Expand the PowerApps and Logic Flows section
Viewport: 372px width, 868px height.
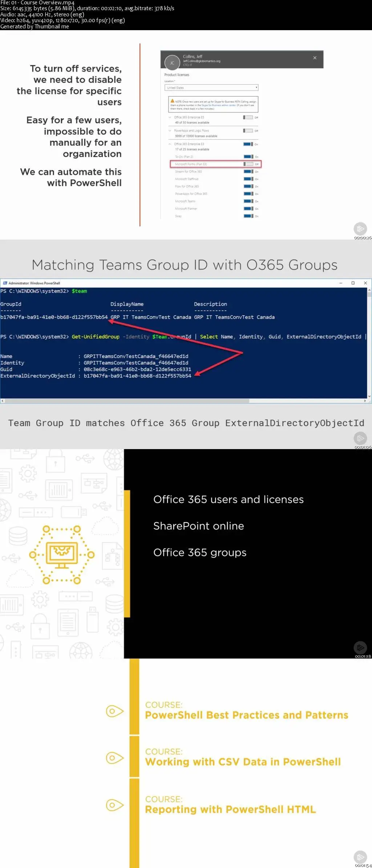point(170,131)
